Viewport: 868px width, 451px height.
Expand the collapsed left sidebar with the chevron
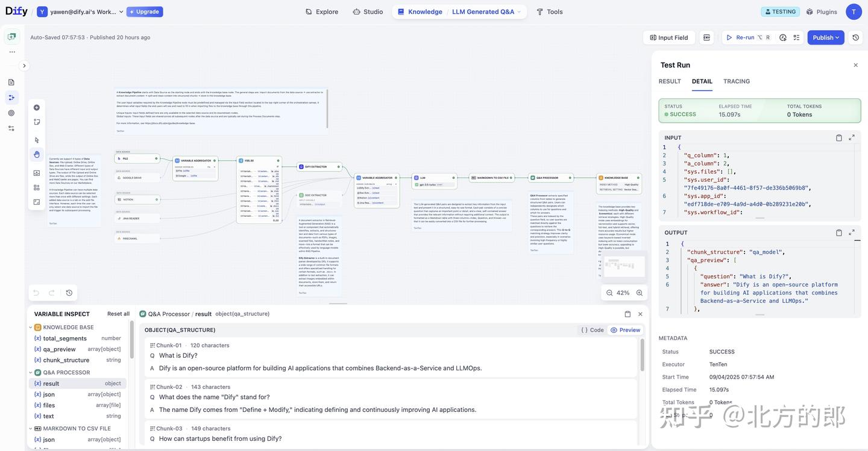pyautogui.click(x=24, y=66)
